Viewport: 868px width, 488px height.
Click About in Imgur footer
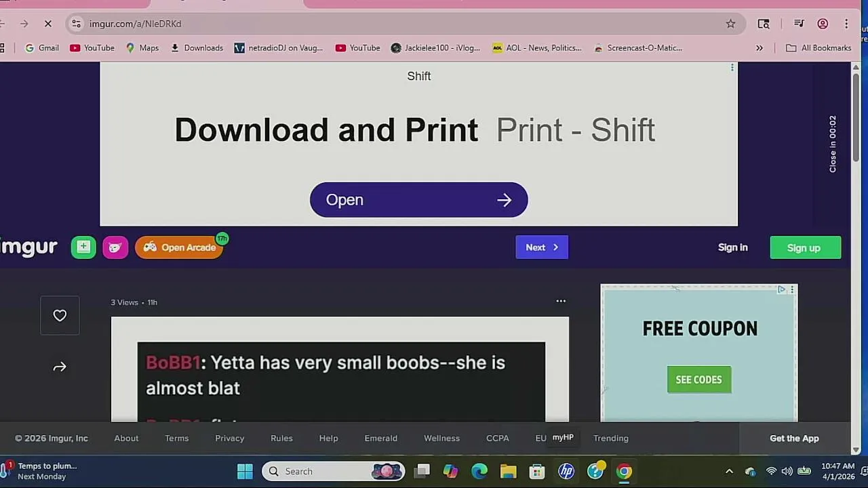coord(126,439)
